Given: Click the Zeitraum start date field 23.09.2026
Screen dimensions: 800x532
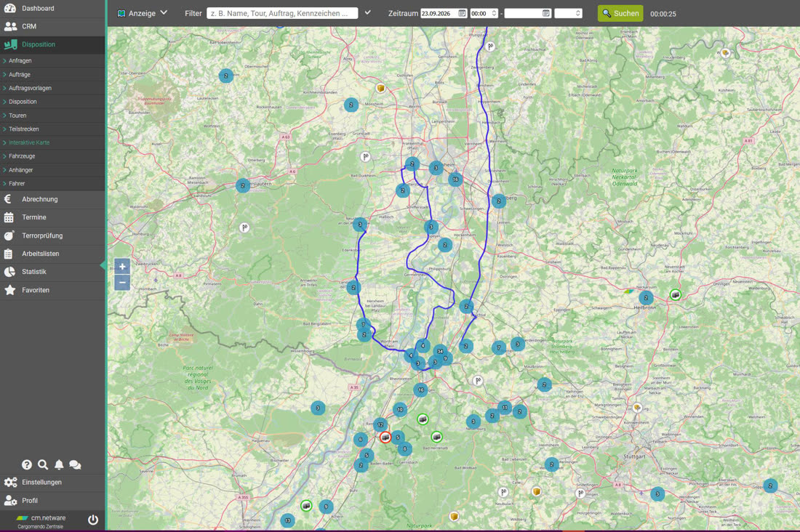Looking at the screenshot, I should click(x=439, y=13).
